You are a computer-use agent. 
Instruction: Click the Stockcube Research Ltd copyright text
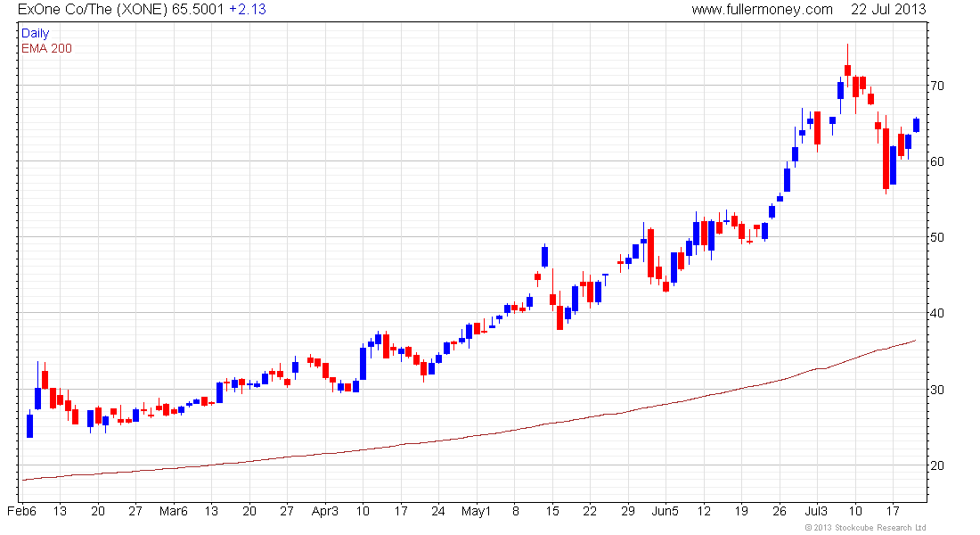tap(865, 528)
